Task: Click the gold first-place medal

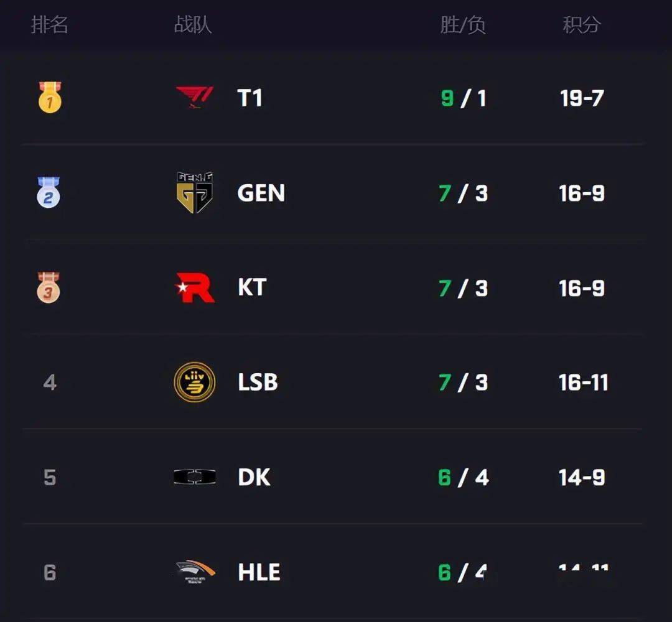Action: tap(50, 98)
